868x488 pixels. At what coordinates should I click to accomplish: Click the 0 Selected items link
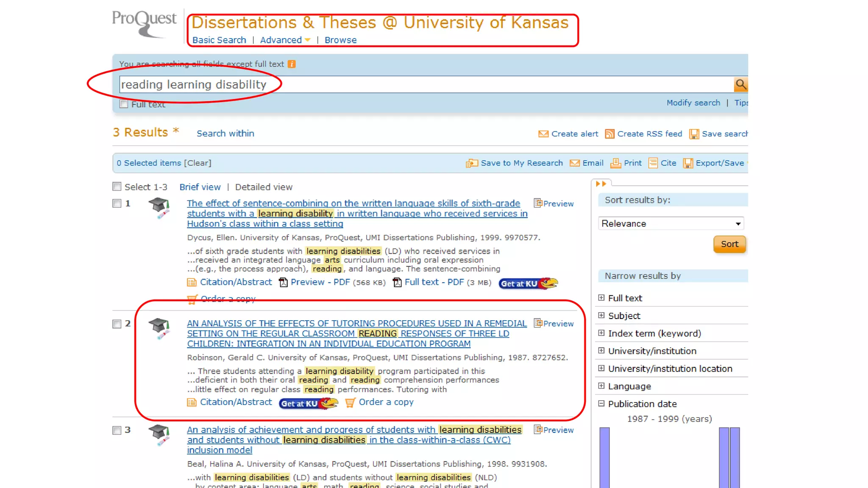point(149,163)
